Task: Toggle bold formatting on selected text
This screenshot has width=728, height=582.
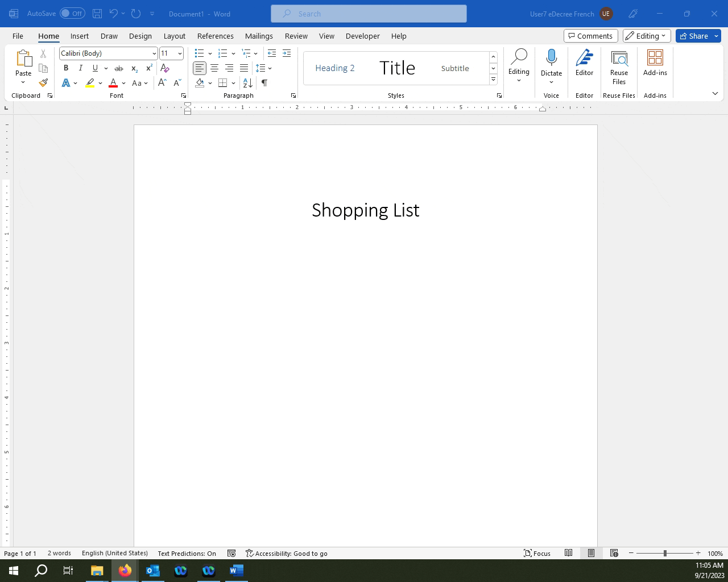Action: click(66, 68)
